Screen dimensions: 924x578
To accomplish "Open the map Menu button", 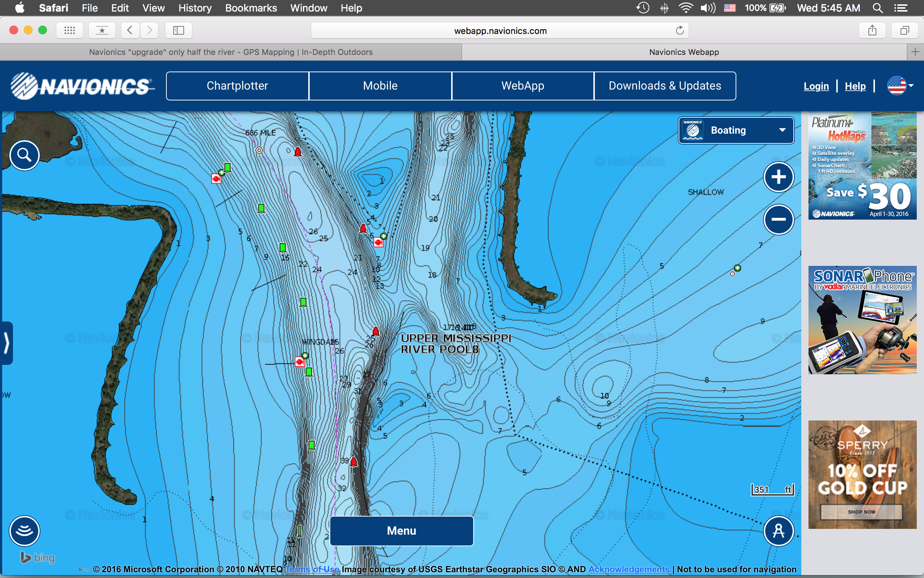I will click(x=402, y=531).
